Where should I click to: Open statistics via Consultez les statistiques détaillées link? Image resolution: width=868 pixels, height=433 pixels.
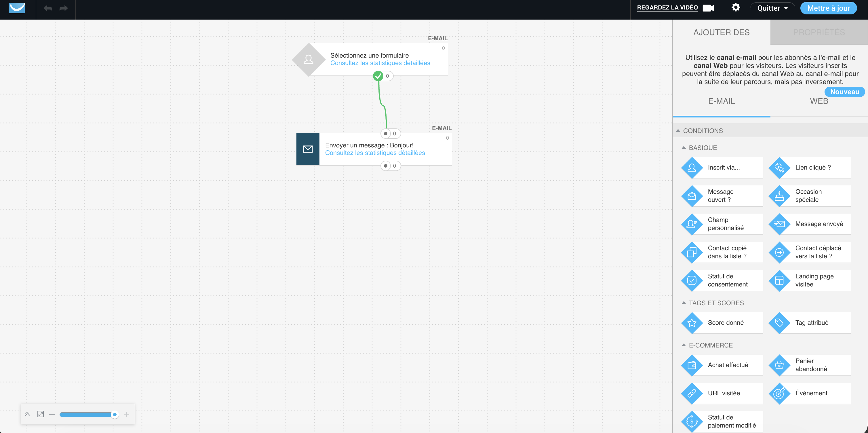coord(380,63)
